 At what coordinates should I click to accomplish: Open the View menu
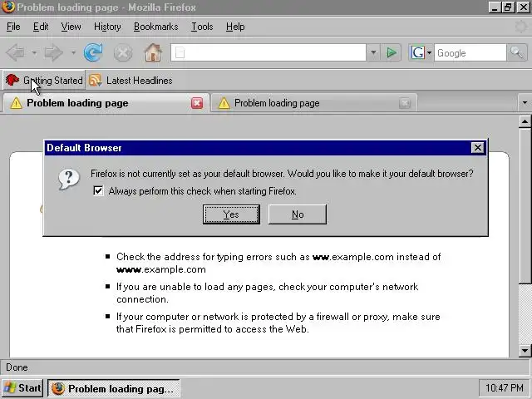coord(71,27)
